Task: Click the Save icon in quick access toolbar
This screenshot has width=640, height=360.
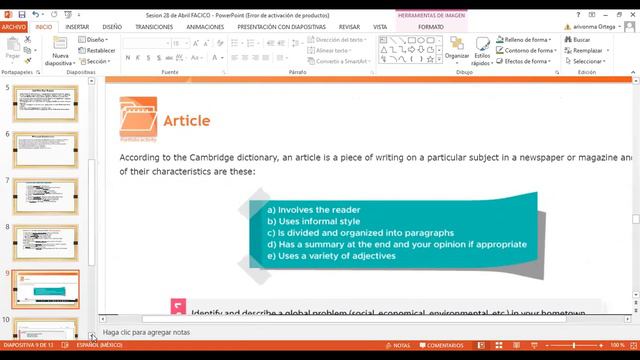Action: tap(22, 15)
